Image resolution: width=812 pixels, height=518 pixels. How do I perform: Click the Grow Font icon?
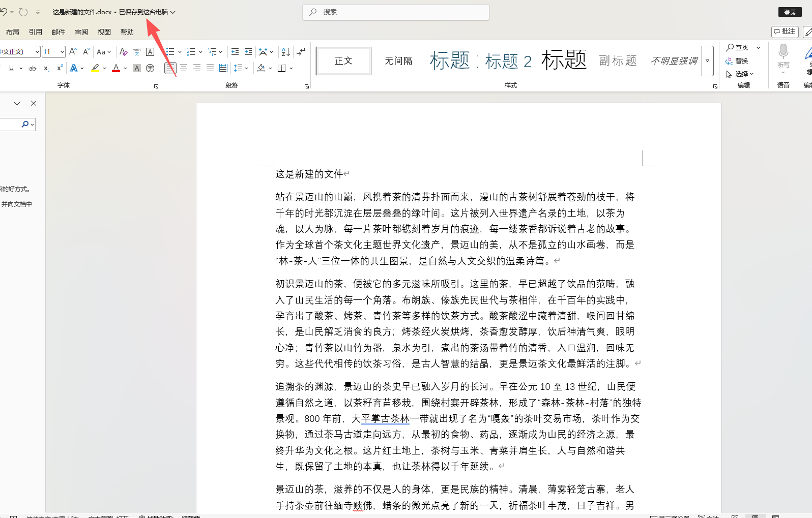point(73,51)
